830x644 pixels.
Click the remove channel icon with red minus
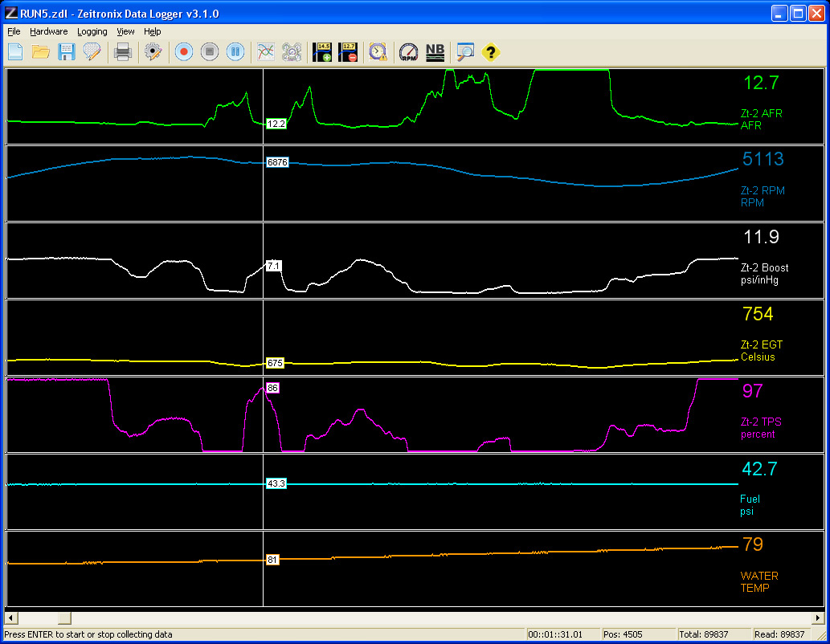click(x=349, y=52)
